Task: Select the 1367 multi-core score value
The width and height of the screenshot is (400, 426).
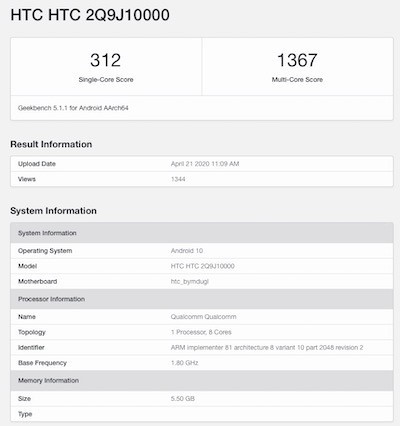Action: [297, 60]
